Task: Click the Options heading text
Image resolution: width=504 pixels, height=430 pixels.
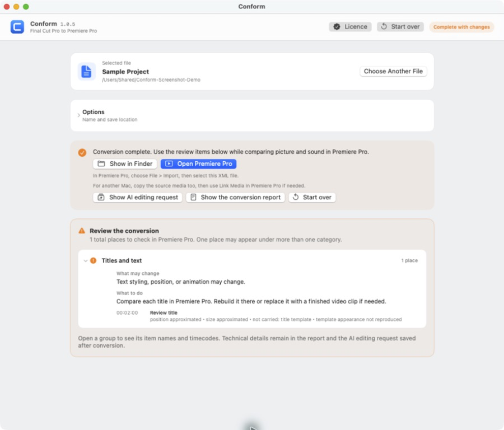Action: tap(93, 112)
